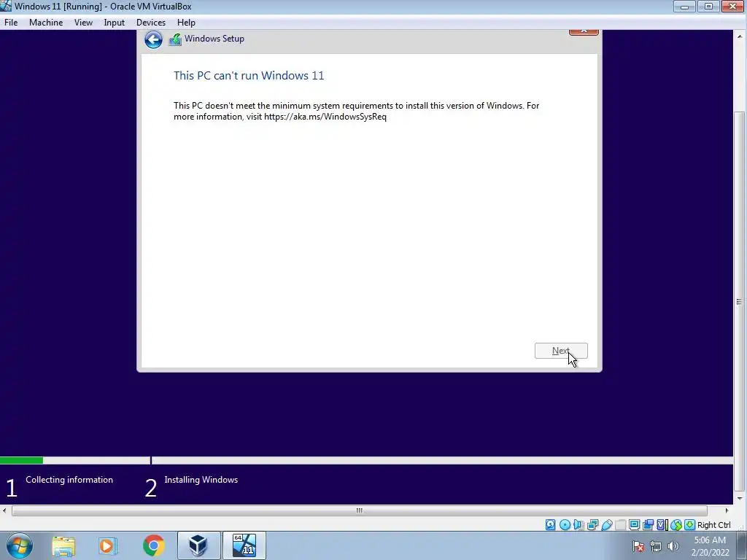Image resolution: width=747 pixels, height=560 pixels.
Task: Click the network adapters status icon
Action: pos(592,525)
